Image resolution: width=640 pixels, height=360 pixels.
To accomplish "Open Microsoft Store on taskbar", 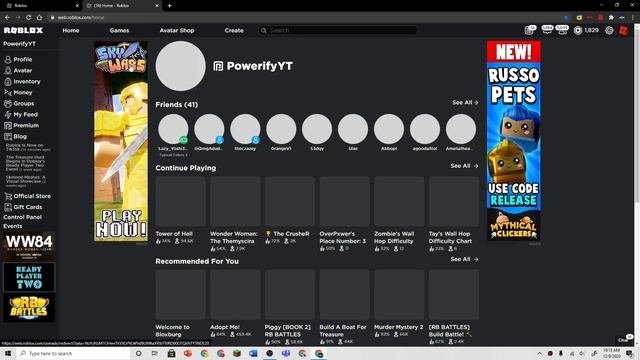I will [171, 353].
